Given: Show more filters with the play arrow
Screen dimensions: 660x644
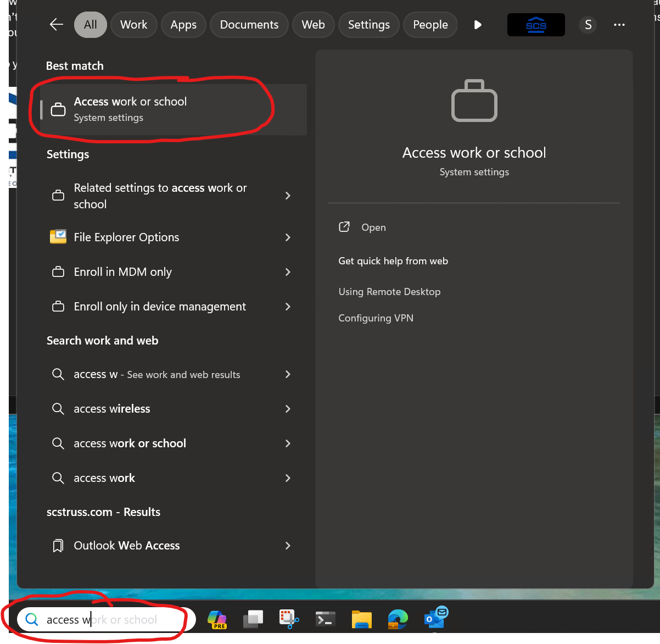Looking at the screenshot, I should 478,25.
